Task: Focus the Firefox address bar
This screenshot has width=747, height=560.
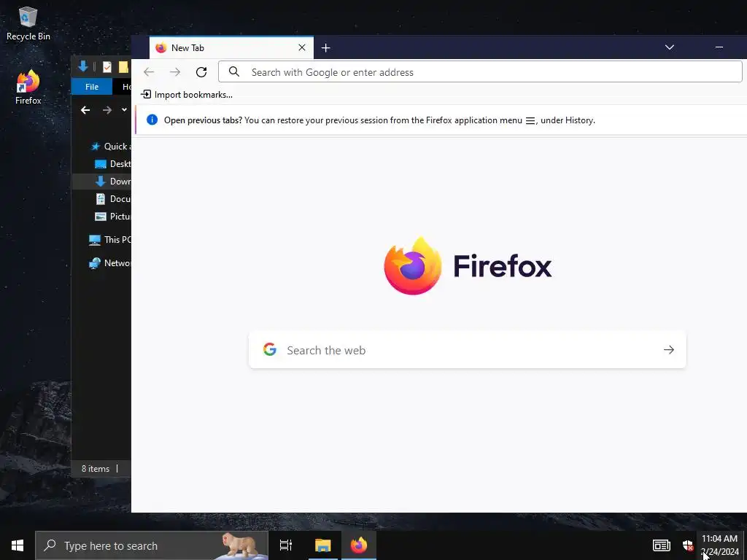Action: [480, 72]
